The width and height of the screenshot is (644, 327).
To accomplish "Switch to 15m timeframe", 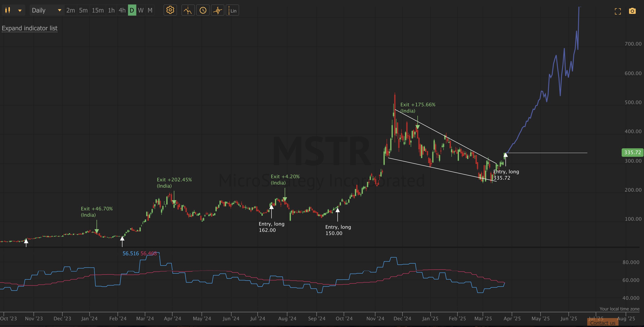I will pyautogui.click(x=97, y=10).
